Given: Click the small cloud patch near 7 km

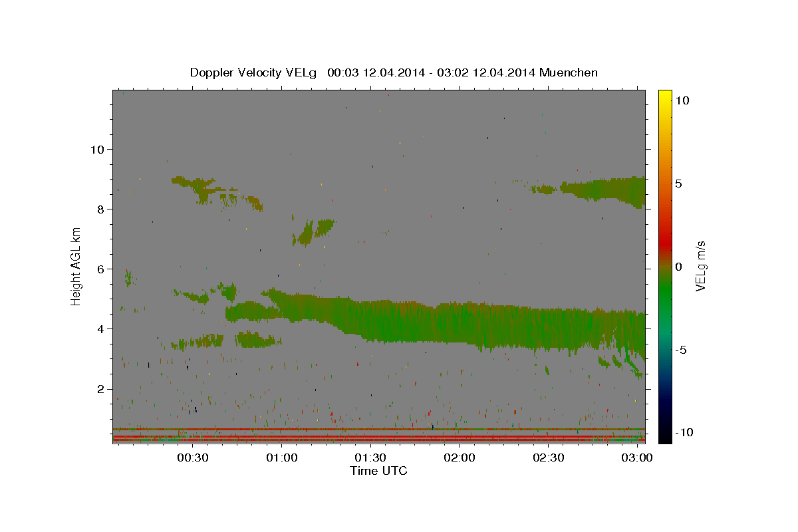Looking at the screenshot, I should point(313,232).
